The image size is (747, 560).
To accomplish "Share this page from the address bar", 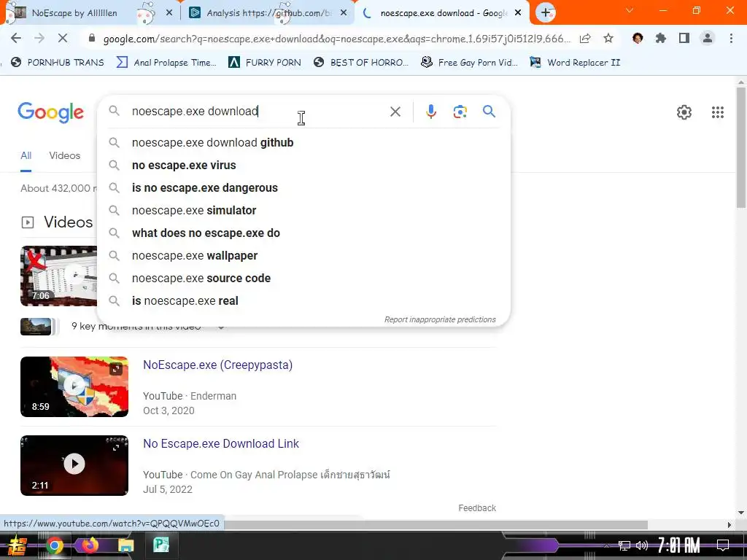I will click(586, 39).
